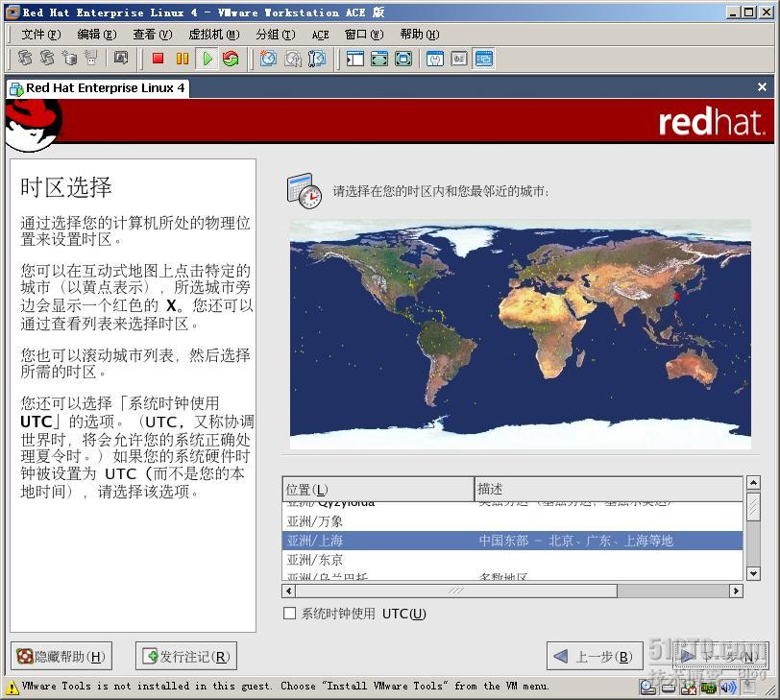Open the 查看(V) menu
The width and height of the screenshot is (780, 700).
coord(152,35)
